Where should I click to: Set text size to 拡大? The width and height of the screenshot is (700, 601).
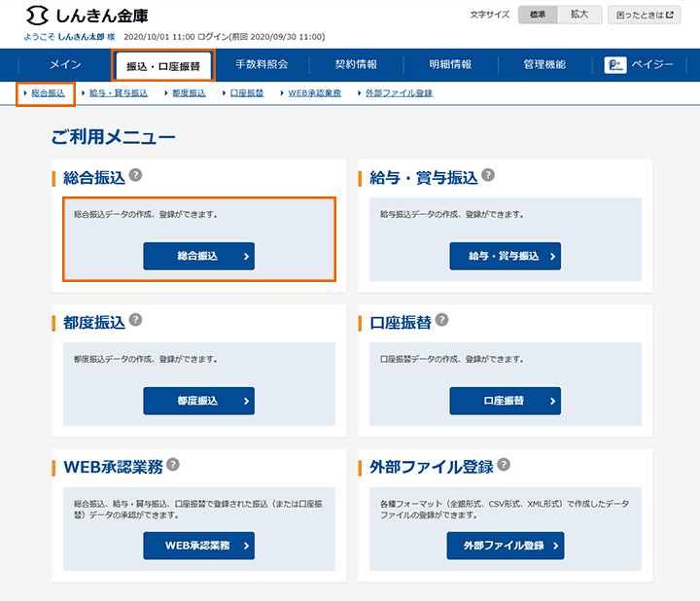(x=579, y=15)
